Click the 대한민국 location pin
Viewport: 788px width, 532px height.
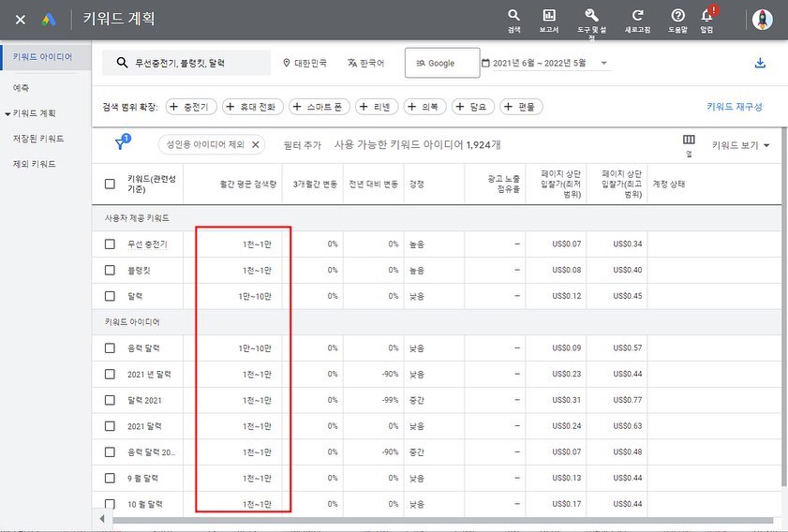(287, 63)
